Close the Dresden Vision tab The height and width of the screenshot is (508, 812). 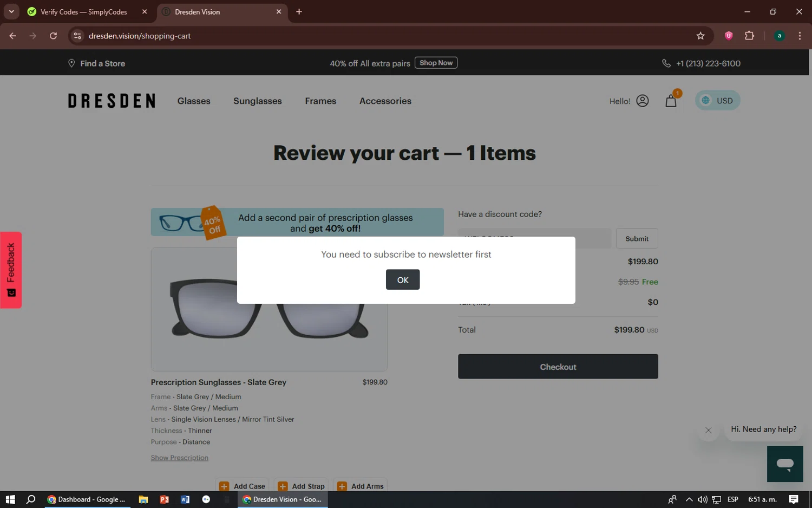(279, 12)
